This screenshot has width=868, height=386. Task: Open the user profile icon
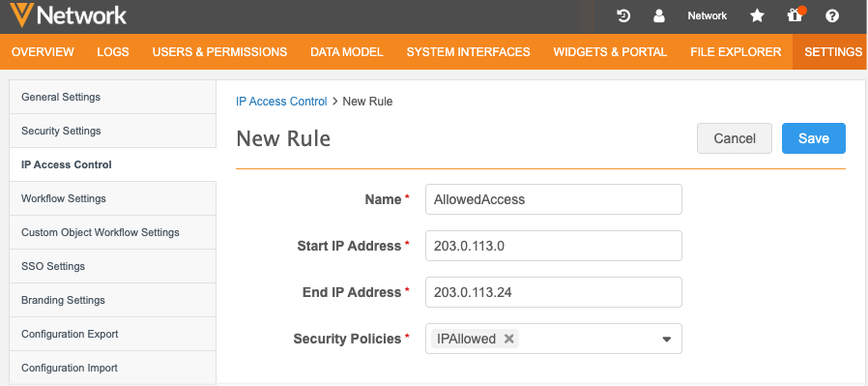click(659, 16)
